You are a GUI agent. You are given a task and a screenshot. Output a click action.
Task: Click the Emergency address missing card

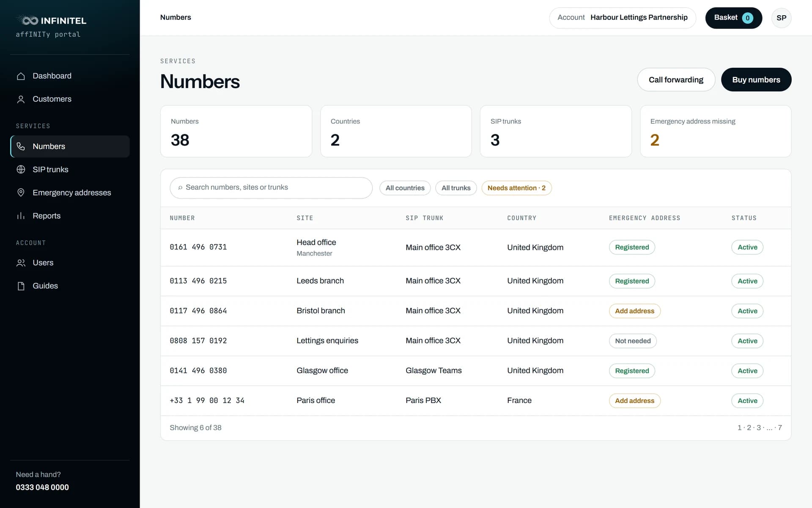716,131
